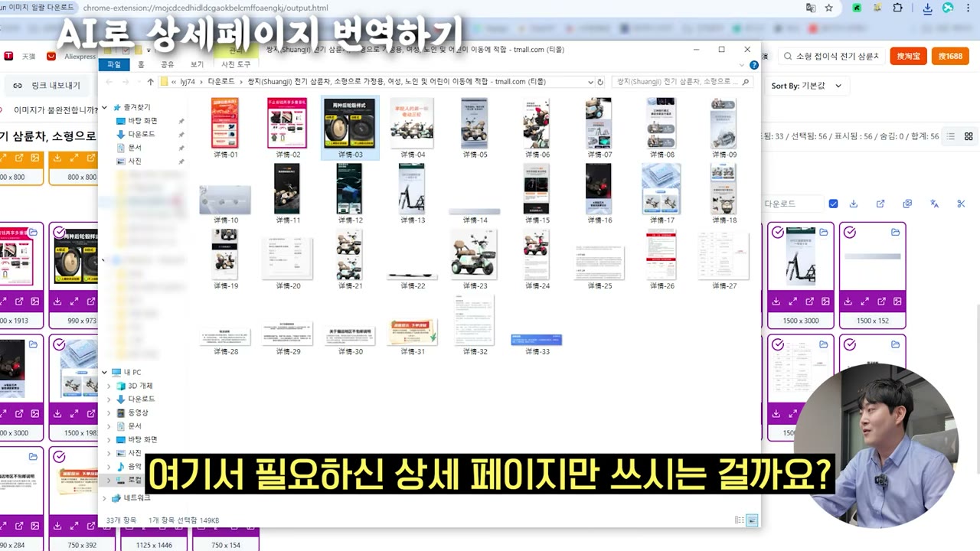Bookmark this page with the star icon
The image size is (980, 551).
[828, 8]
